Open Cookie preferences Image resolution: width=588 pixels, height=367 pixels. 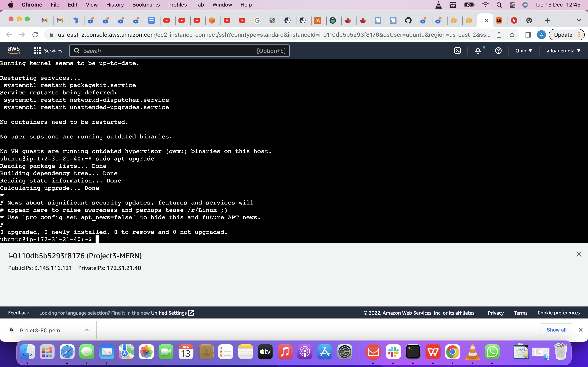558,313
